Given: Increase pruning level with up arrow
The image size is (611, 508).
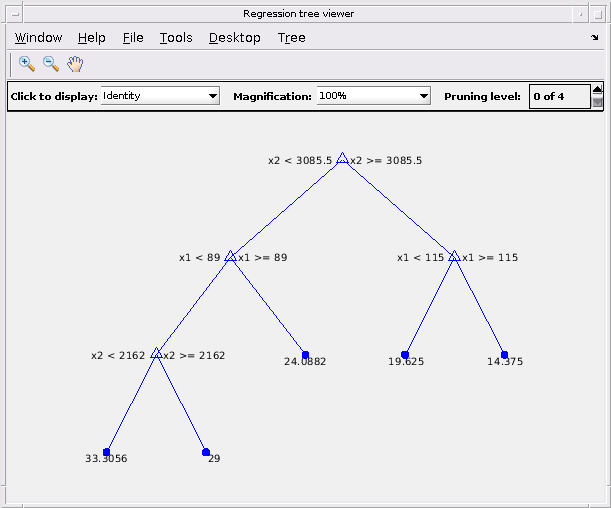Looking at the screenshot, I should point(597,89).
